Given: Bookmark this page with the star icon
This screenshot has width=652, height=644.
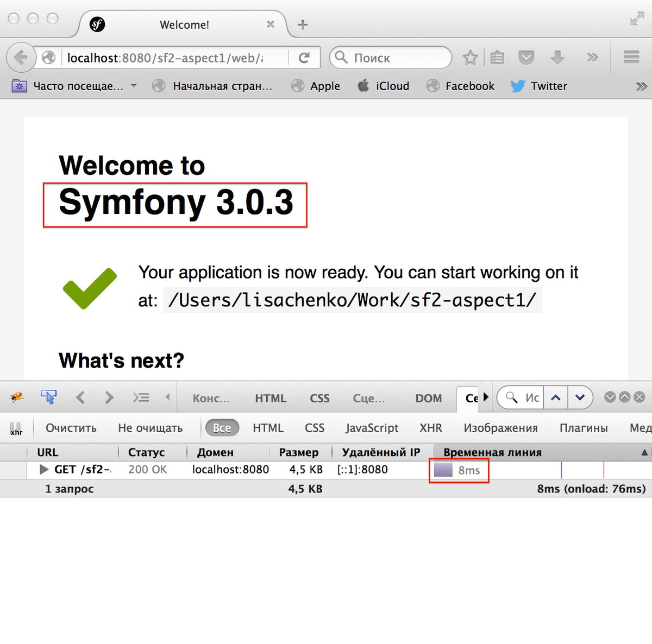Looking at the screenshot, I should pos(471,58).
